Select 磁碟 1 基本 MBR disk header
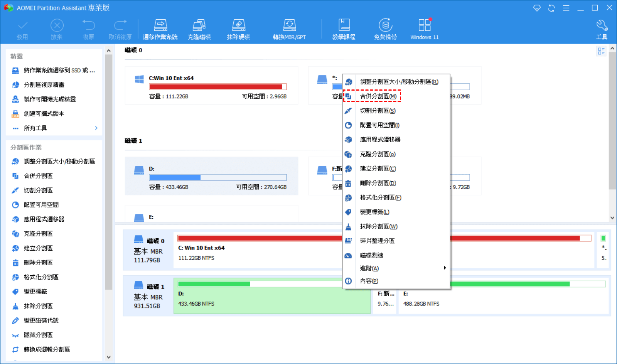Screen dimensions: 617x364 (x=149, y=296)
